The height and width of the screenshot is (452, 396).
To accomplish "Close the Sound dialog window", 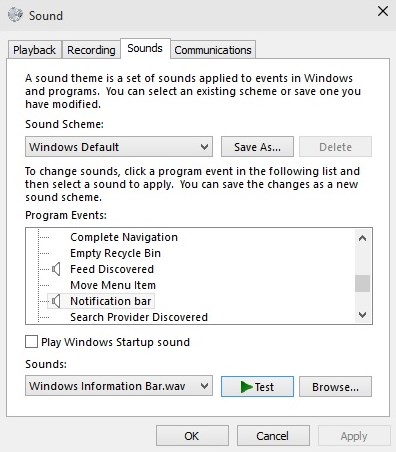I will pos(383,11).
